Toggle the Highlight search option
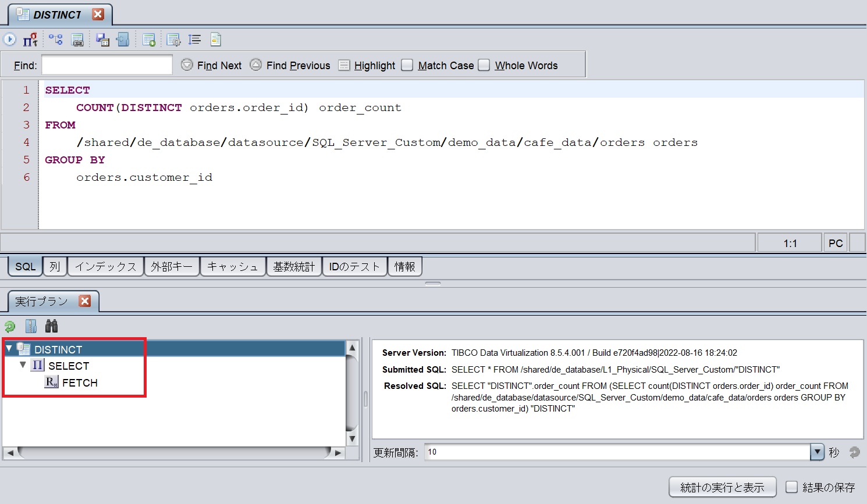 coord(367,66)
